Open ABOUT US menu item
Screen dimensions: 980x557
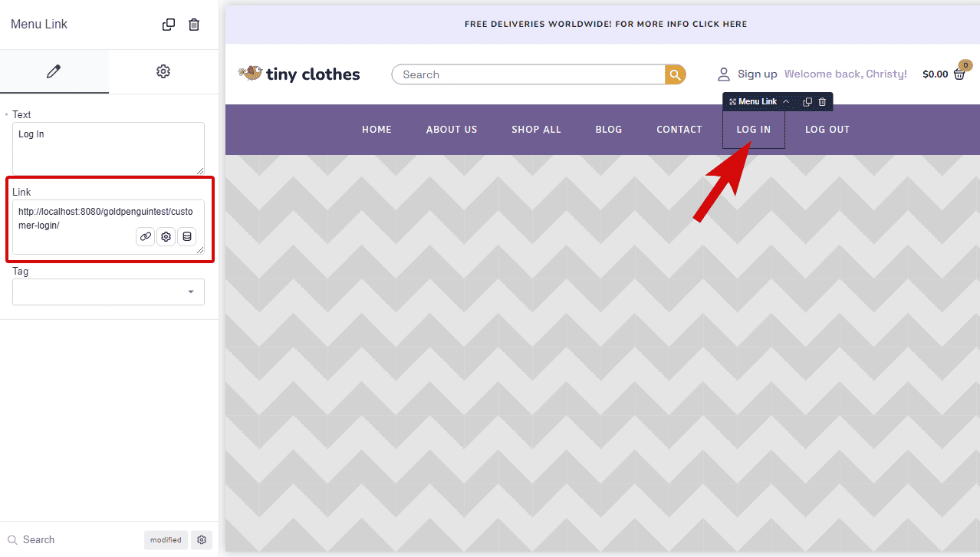(x=452, y=130)
